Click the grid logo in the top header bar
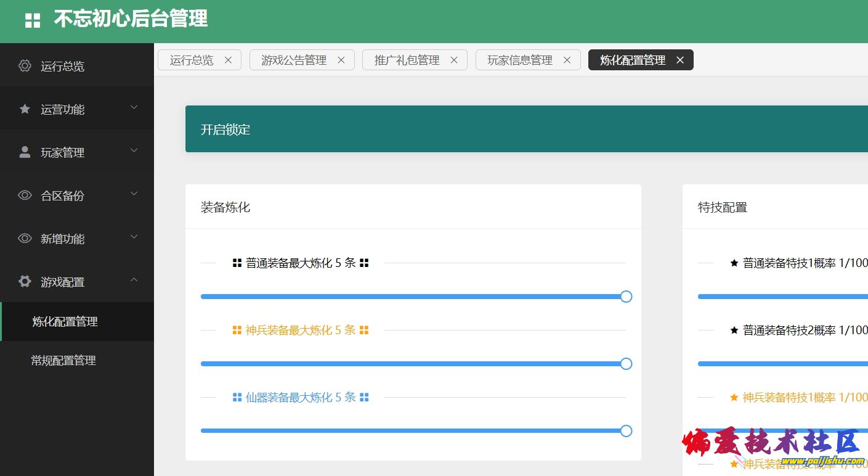 [31, 20]
